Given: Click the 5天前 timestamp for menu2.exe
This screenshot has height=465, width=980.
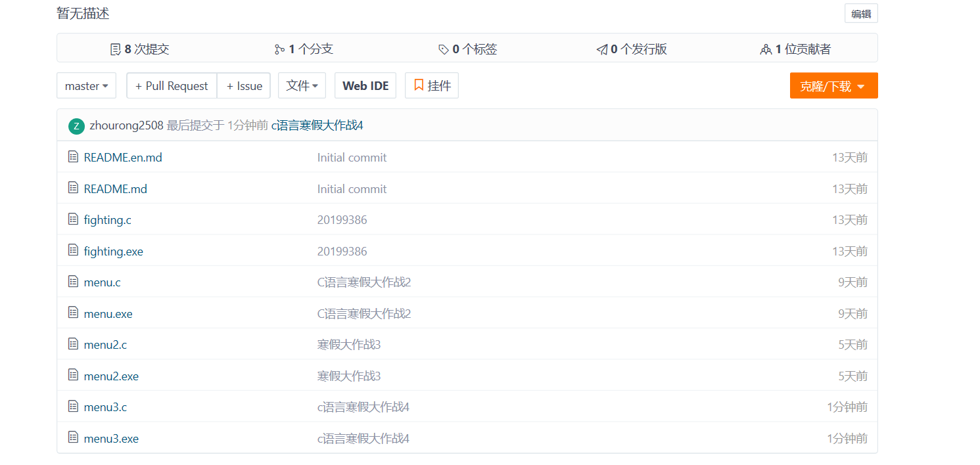Looking at the screenshot, I should (853, 376).
